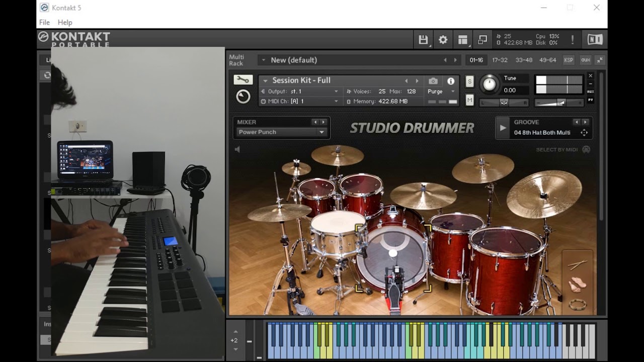Switch to the 17-32 rack page

click(500, 60)
